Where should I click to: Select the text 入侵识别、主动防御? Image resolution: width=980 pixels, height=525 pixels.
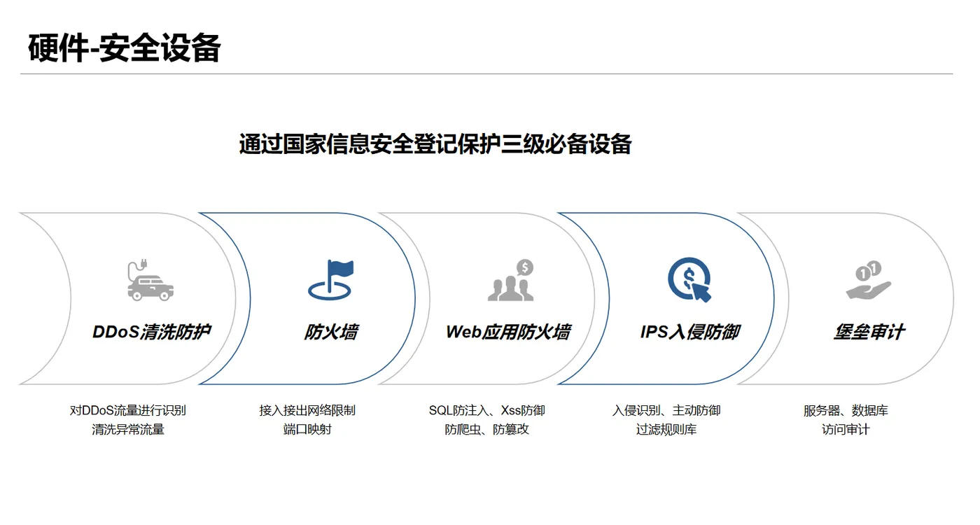tap(666, 410)
